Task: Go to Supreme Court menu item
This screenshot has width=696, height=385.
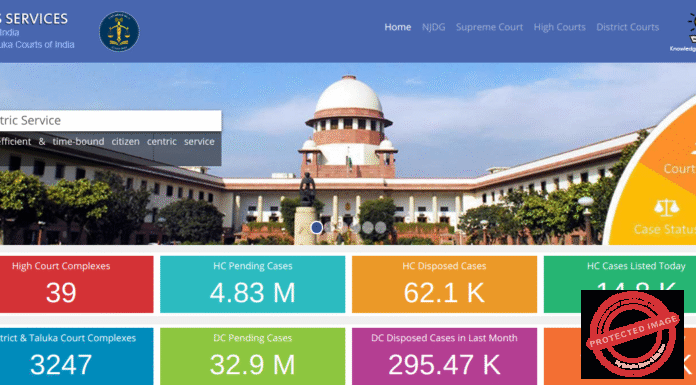Action: pos(489,27)
